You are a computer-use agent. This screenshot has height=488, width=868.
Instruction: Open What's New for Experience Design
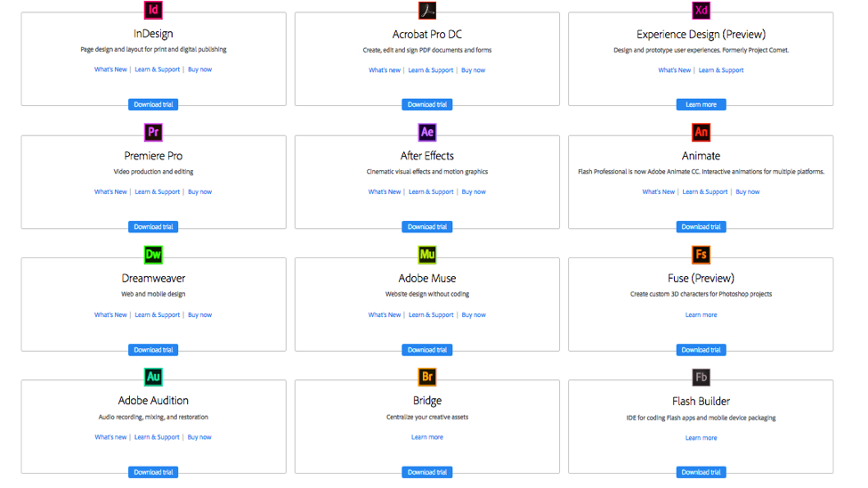[x=675, y=70]
